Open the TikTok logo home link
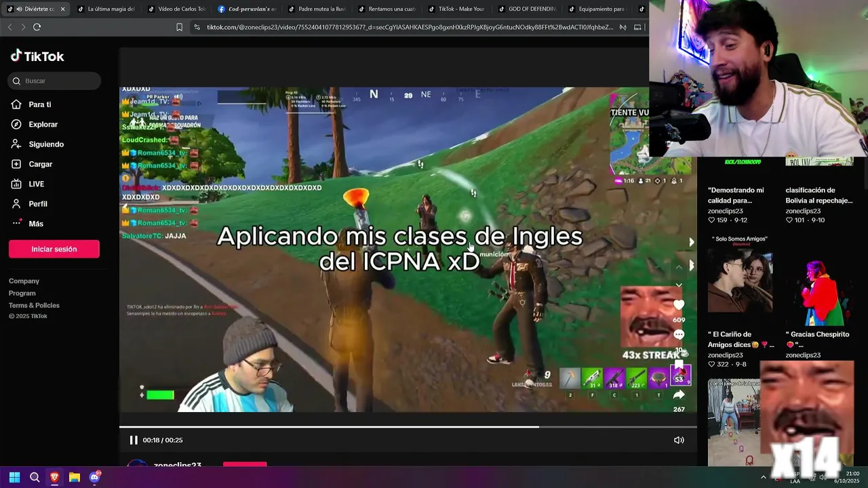This screenshot has height=488, width=868. pos(37,56)
